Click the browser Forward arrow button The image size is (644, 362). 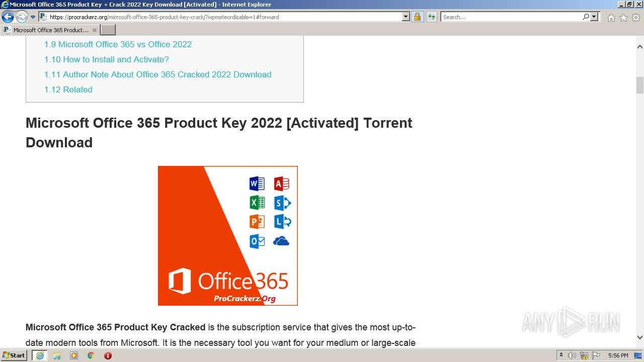click(x=22, y=17)
